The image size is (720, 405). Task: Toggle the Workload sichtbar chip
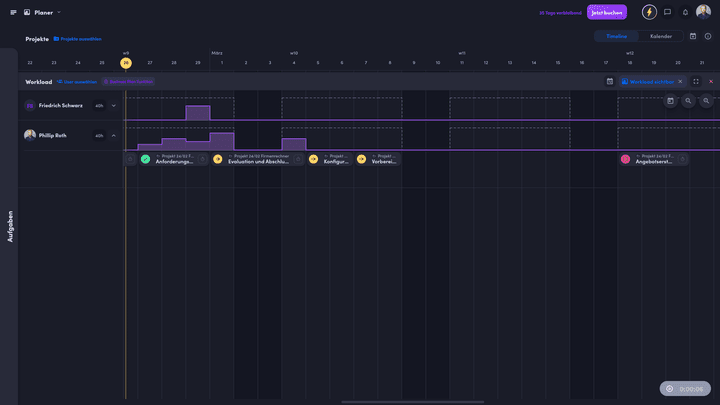point(648,81)
